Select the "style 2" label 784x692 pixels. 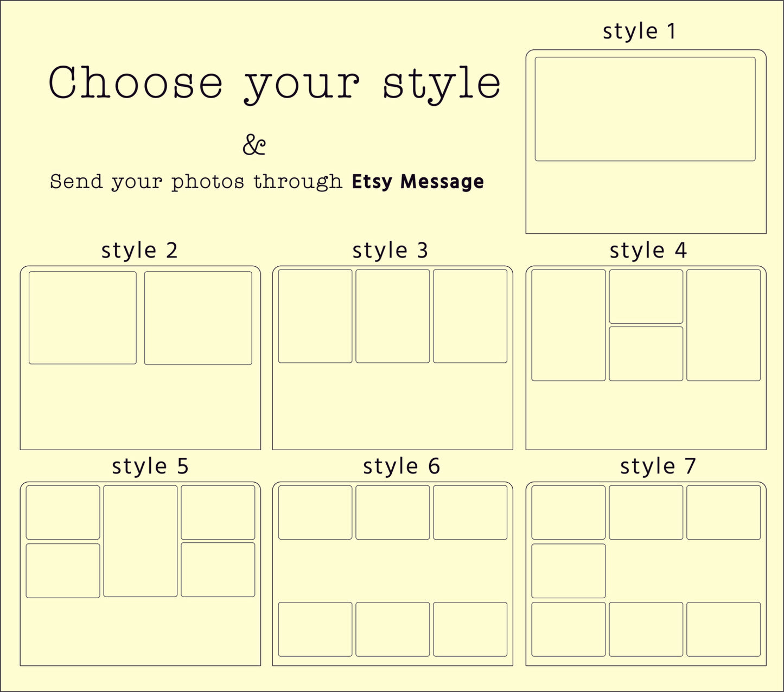(139, 250)
